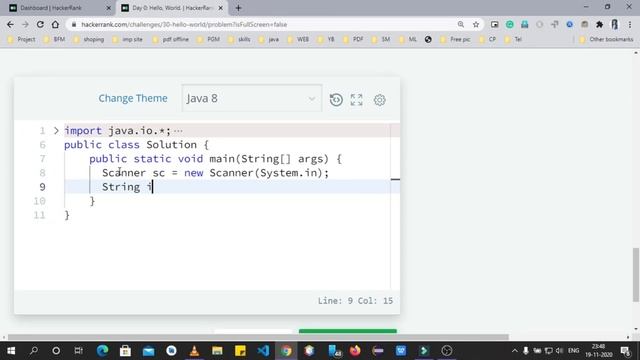Click the public class Solution line

(136, 144)
